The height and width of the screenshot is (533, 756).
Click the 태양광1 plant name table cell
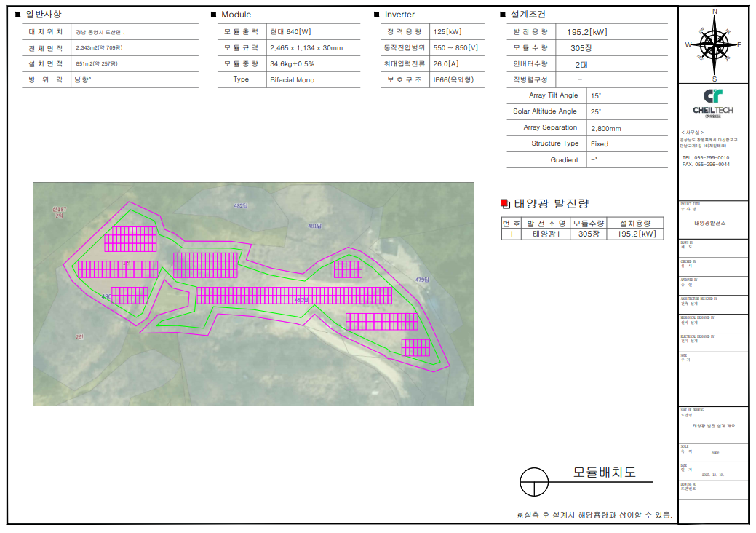pyautogui.click(x=545, y=234)
